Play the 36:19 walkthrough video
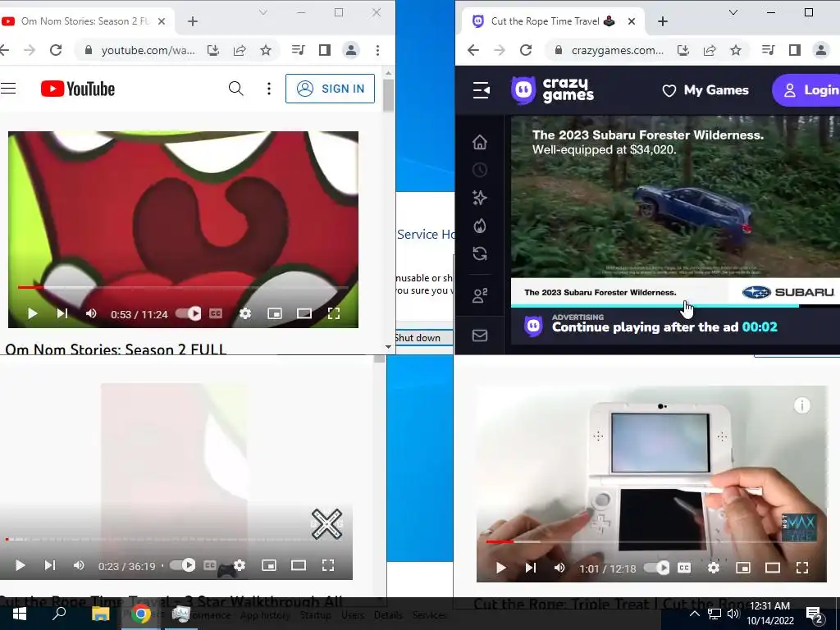 pos(20,565)
